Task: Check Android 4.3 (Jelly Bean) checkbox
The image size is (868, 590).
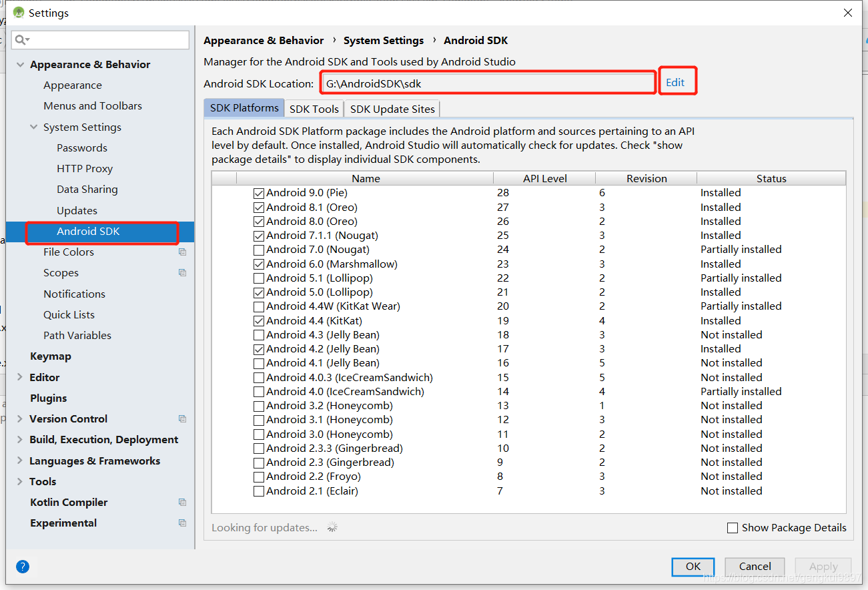Action: coord(259,335)
